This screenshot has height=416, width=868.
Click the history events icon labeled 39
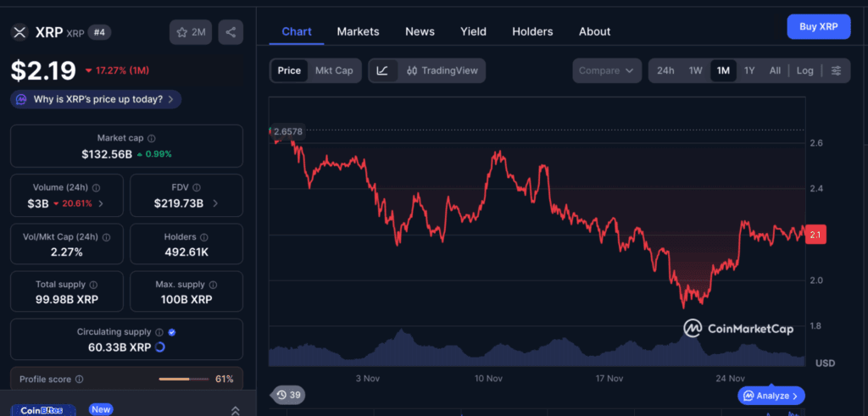point(288,395)
